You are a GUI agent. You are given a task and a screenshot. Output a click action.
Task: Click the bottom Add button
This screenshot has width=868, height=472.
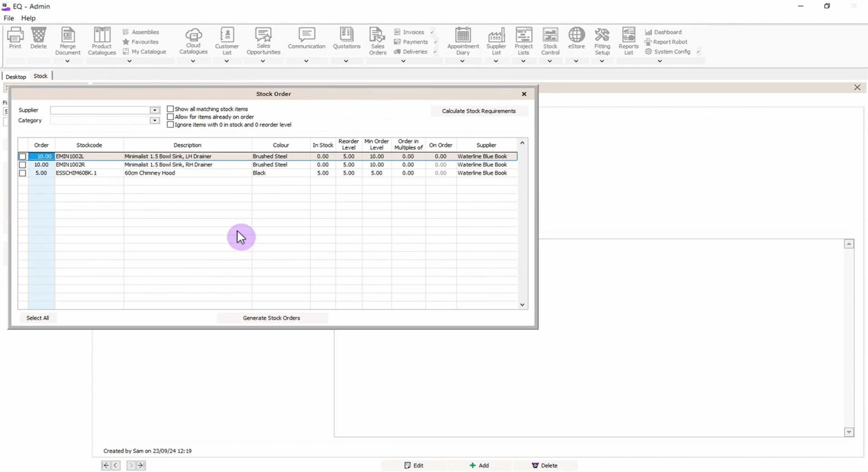click(479, 465)
